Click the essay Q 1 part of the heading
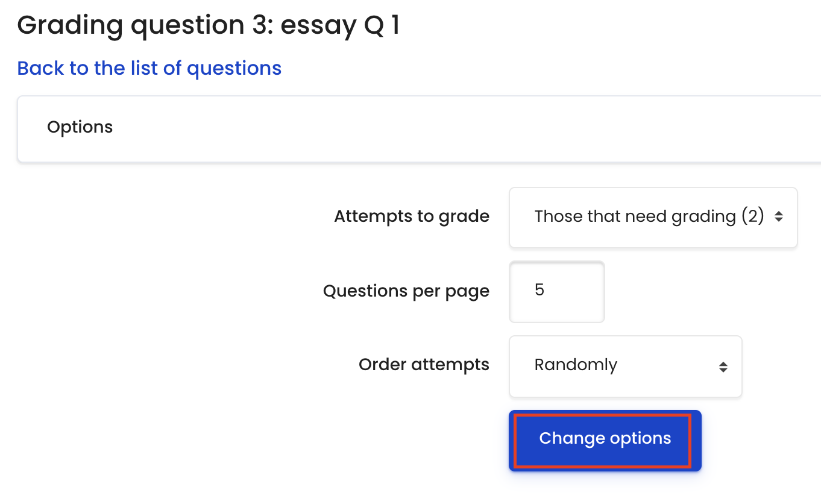Image resolution: width=821 pixels, height=504 pixels. pyautogui.click(x=340, y=26)
